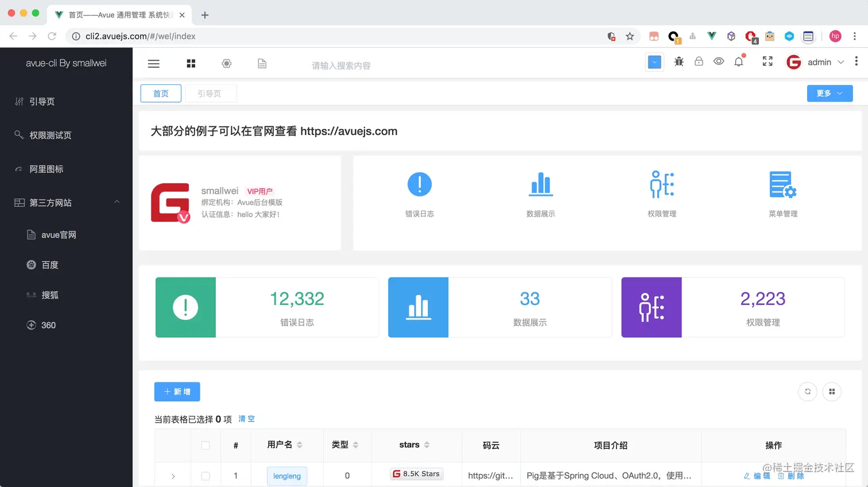Open notifications bell in the header
This screenshot has width=868, height=487.
click(739, 61)
